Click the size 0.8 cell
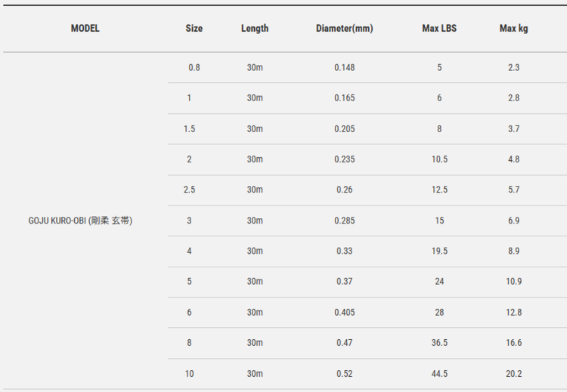 coord(194,68)
